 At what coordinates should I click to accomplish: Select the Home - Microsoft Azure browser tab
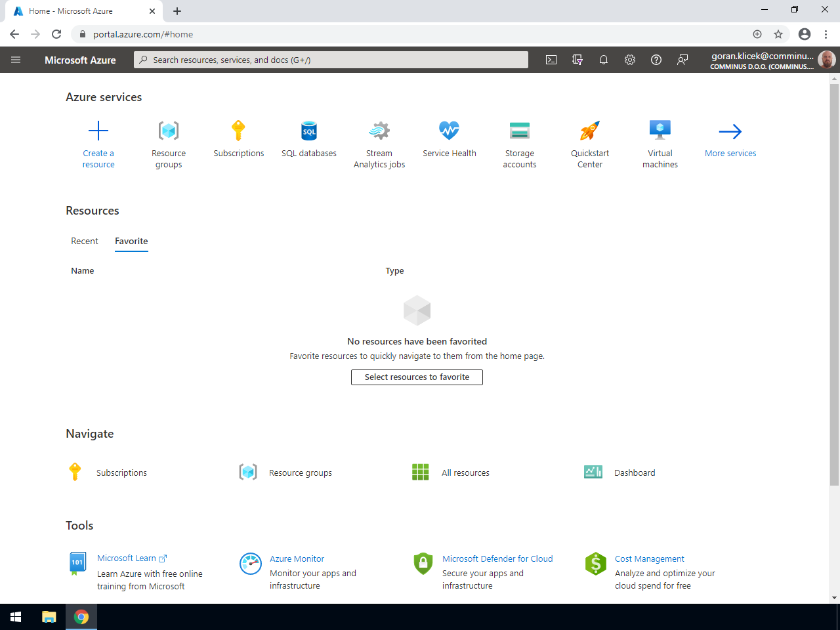[84, 11]
